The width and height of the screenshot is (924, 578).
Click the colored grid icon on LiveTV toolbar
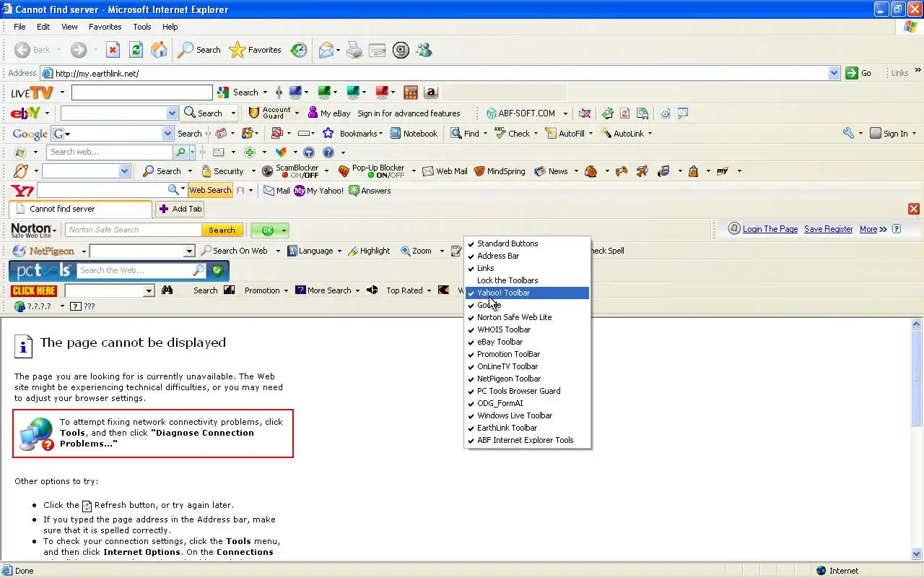411,92
